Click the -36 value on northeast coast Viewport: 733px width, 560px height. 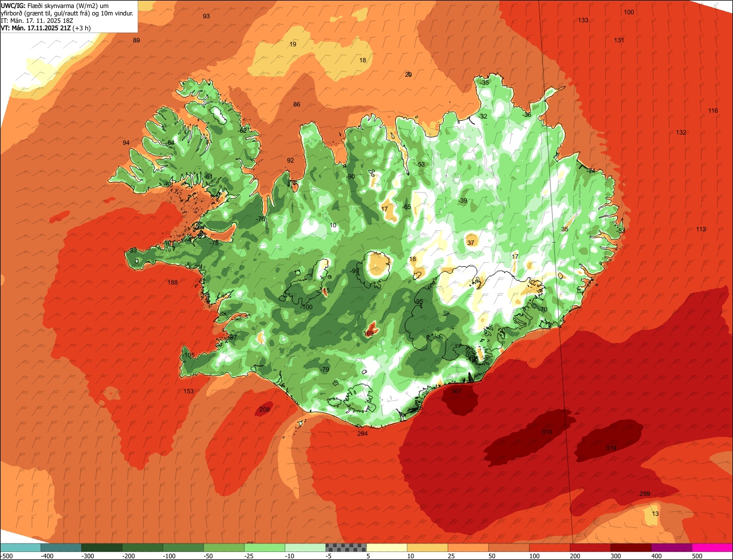526,115
